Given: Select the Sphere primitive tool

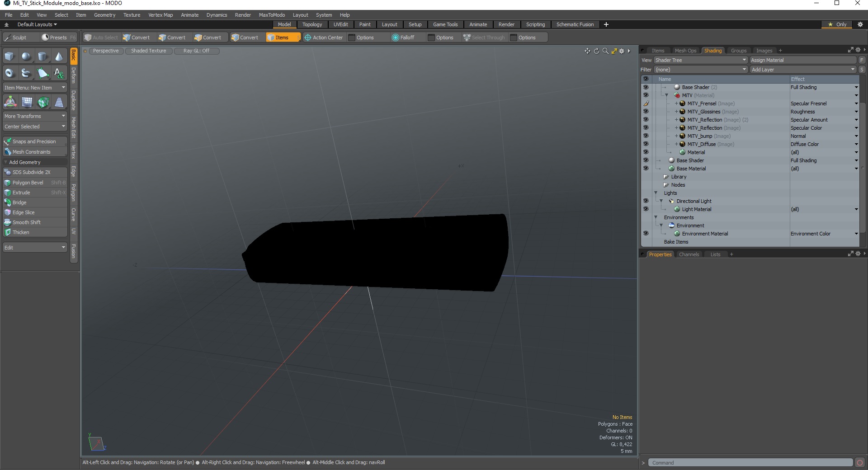Looking at the screenshot, I should [x=26, y=56].
